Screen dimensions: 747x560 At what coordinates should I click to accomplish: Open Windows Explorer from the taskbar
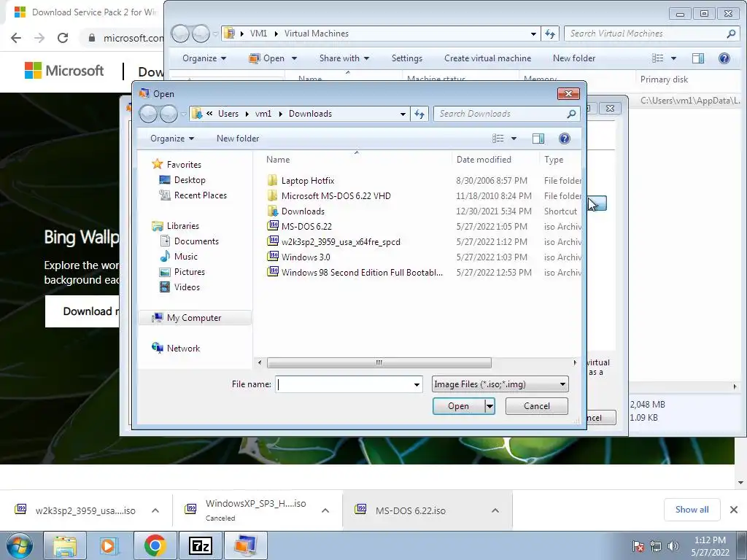click(x=65, y=545)
